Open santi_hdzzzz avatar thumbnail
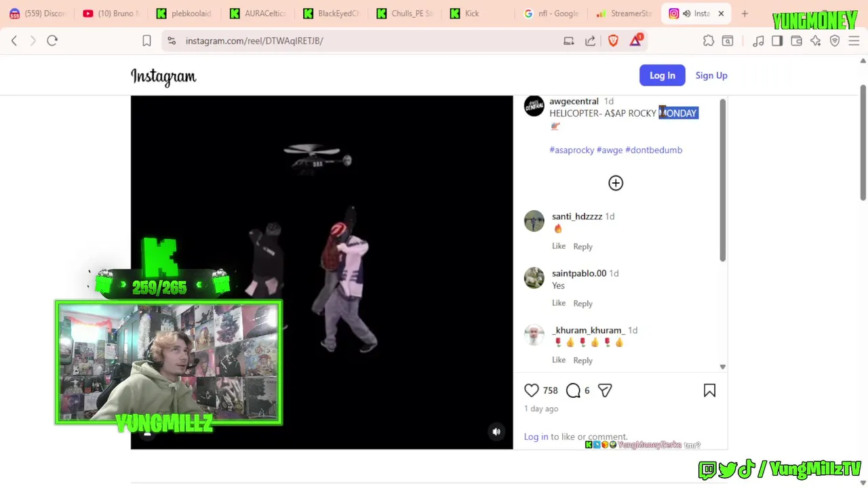Viewport: 868px width, 488px height. [x=534, y=221]
